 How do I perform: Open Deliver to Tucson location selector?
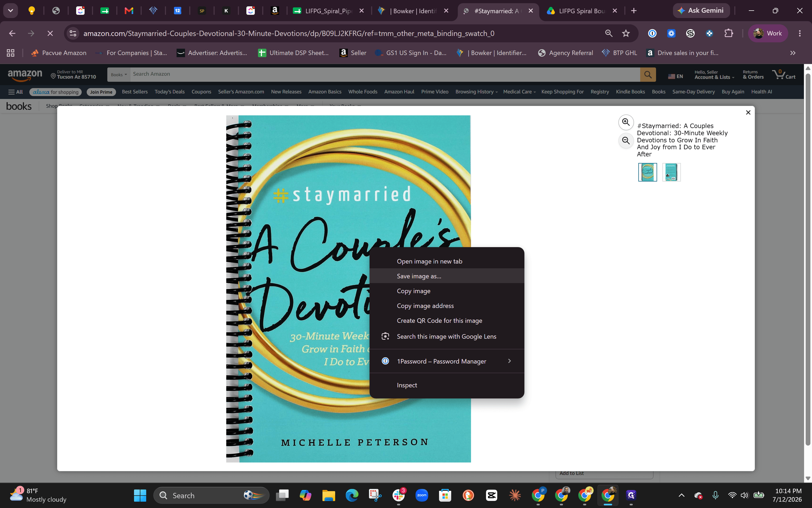coord(73,75)
